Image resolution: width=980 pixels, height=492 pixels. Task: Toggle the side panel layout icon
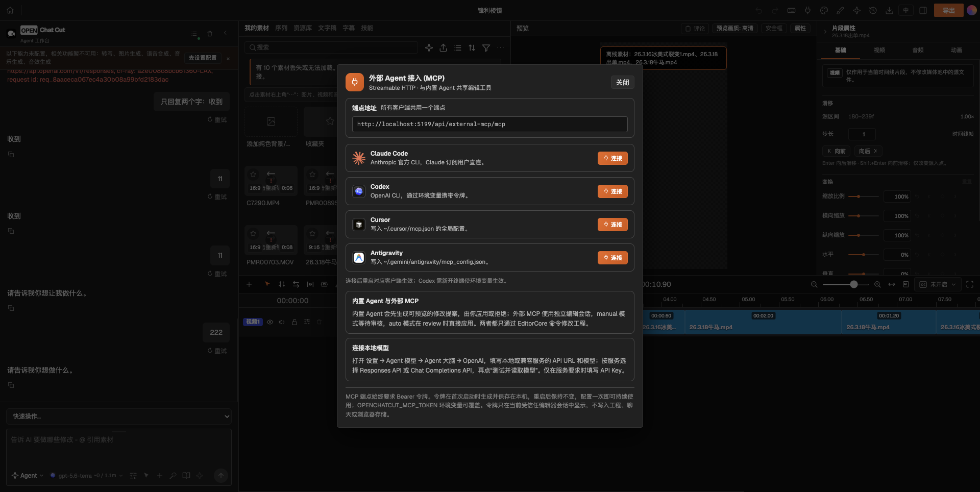point(923,11)
